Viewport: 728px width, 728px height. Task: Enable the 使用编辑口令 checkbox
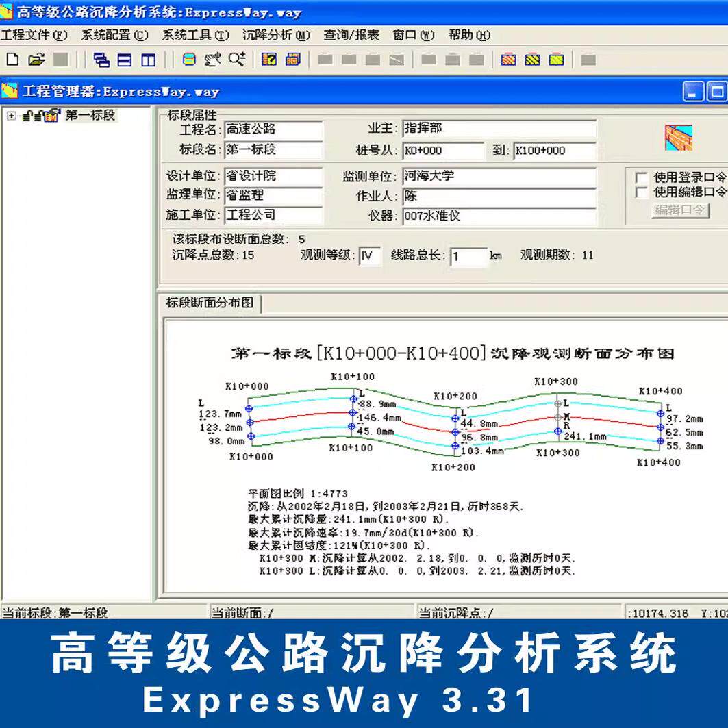[x=641, y=192]
